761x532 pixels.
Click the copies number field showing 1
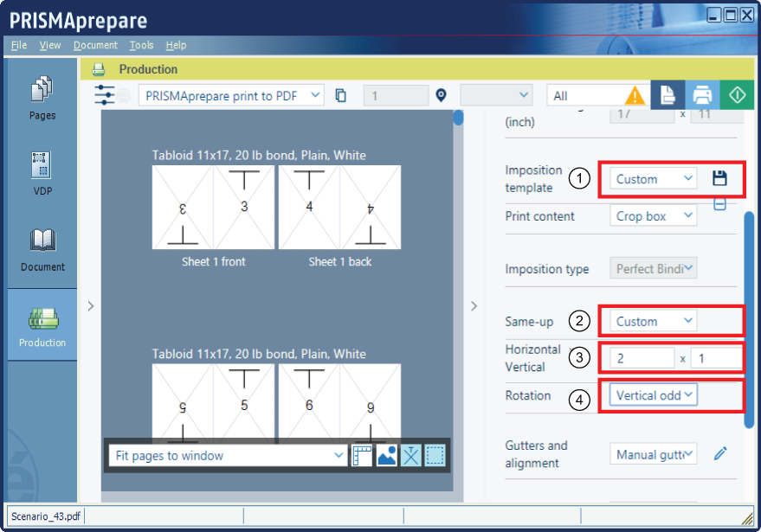click(396, 95)
